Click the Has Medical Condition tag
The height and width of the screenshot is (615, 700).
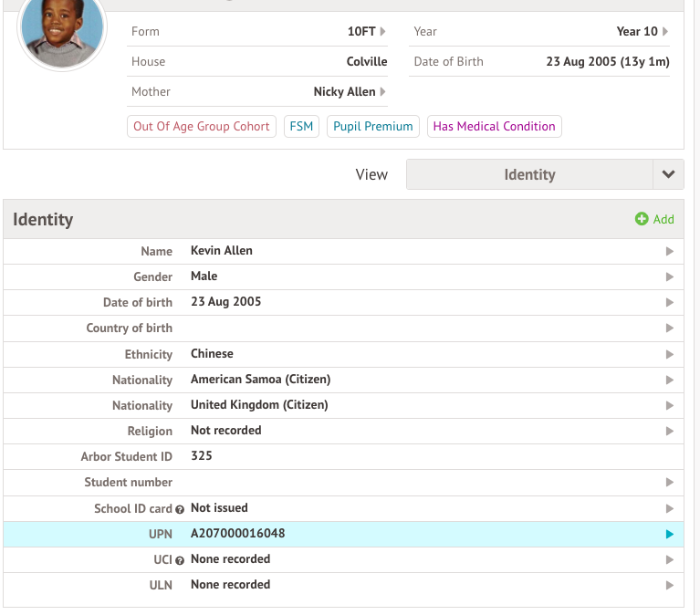pyautogui.click(x=494, y=127)
